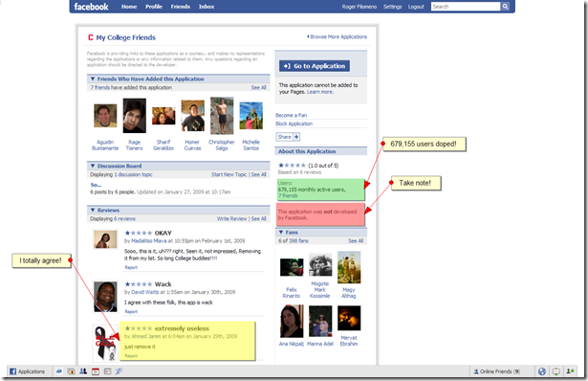The width and height of the screenshot is (588, 381).
Task: Click Start New Topic link
Action: 229,174
